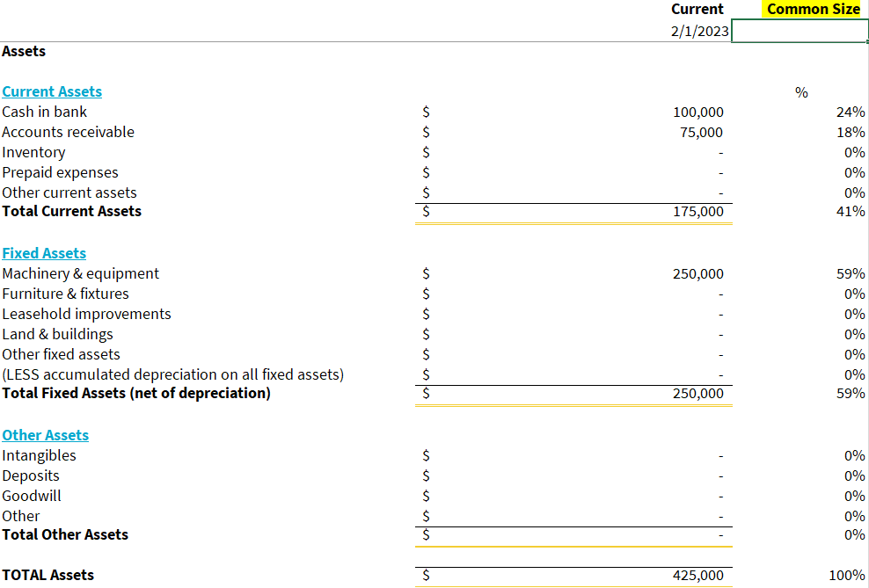Click the TOTAL Assets 425,000 cell
The height and width of the screenshot is (588, 869).
pyautogui.click(x=699, y=575)
